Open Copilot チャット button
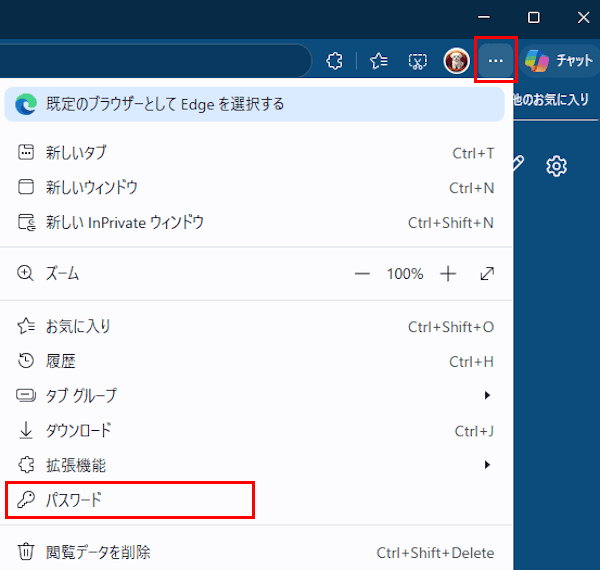This screenshot has width=600, height=570. (x=559, y=60)
